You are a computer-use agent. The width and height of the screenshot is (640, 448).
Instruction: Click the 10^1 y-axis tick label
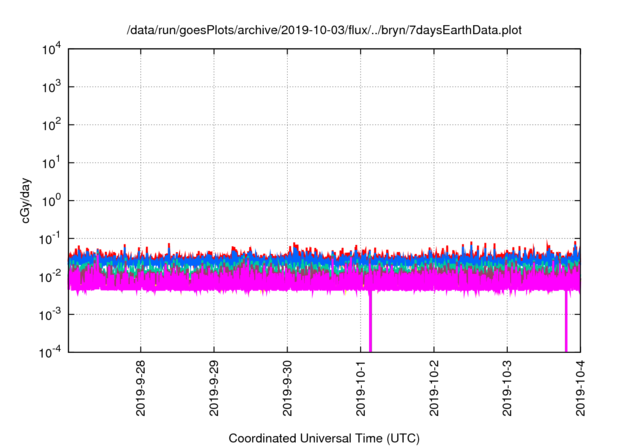(51, 163)
